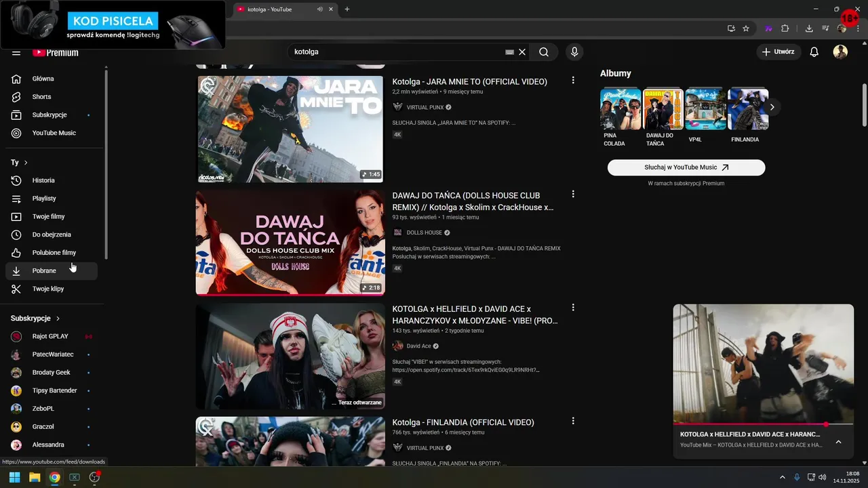
Task: Expand the Ty section chevron
Action: coord(26,163)
